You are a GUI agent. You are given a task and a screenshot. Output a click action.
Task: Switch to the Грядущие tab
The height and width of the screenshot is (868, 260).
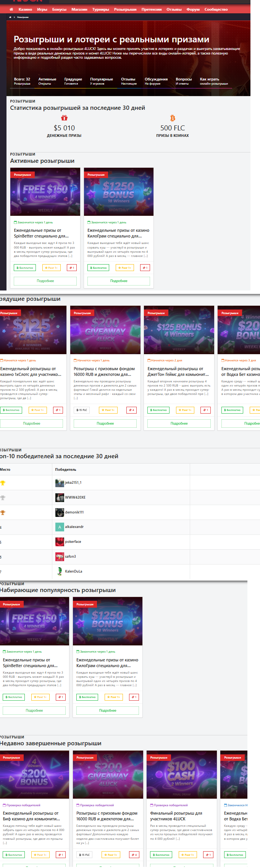73,81
